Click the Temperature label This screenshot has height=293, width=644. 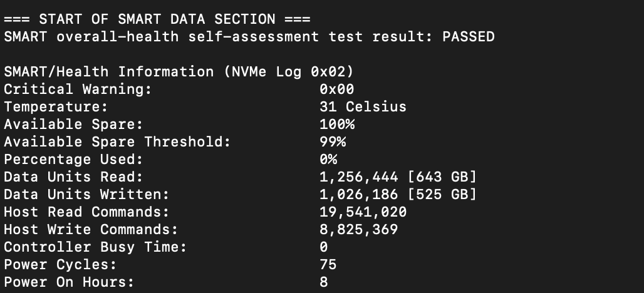tap(56, 106)
